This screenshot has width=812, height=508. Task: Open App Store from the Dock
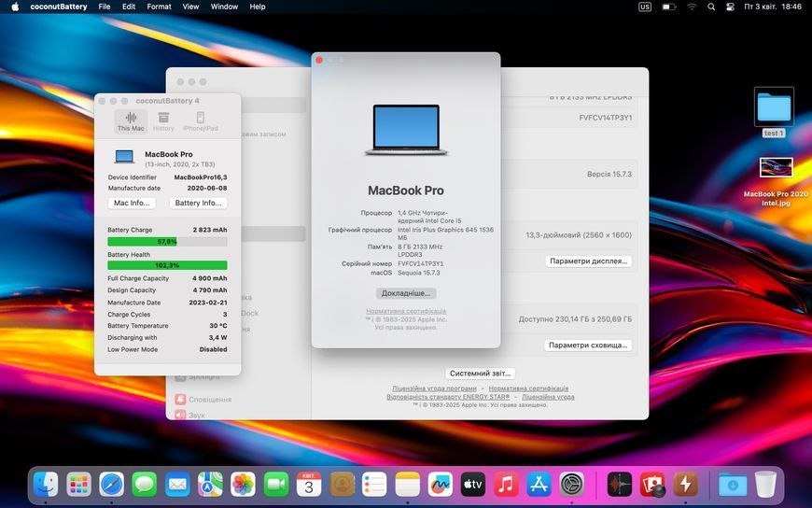coord(539,485)
